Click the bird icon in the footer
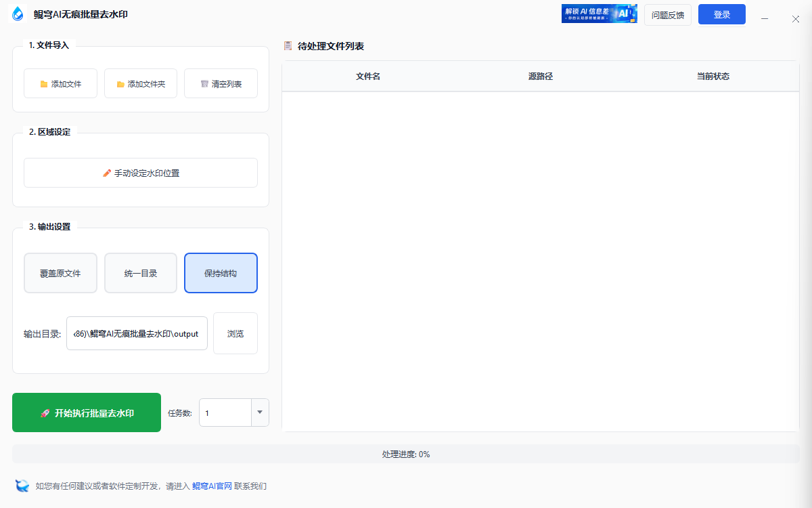The height and width of the screenshot is (508, 812). click(21, 486)
